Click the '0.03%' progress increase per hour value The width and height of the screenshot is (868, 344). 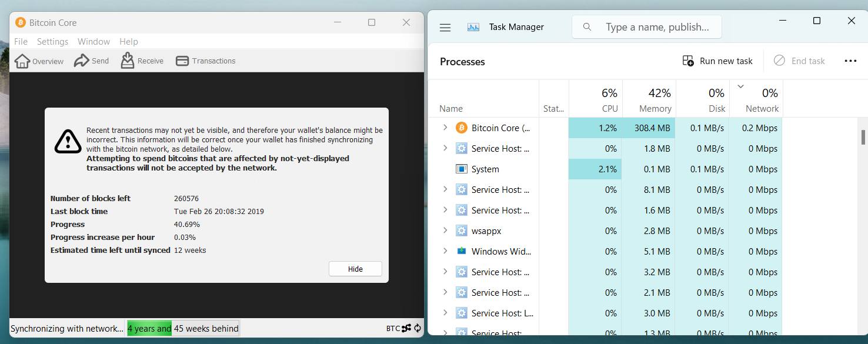pyautogui.click(x=185, y=237)
